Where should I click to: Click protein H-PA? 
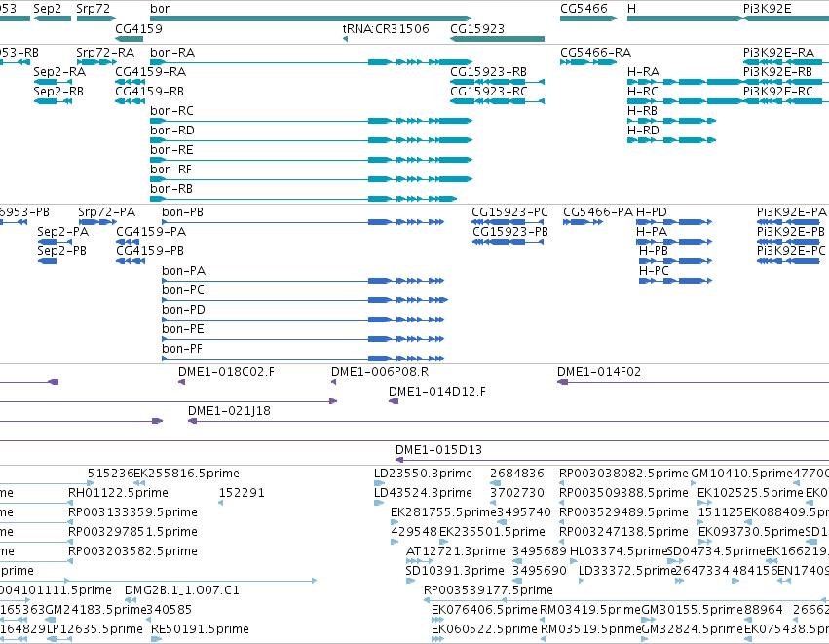pyautogui.click(x=675, y=242)
